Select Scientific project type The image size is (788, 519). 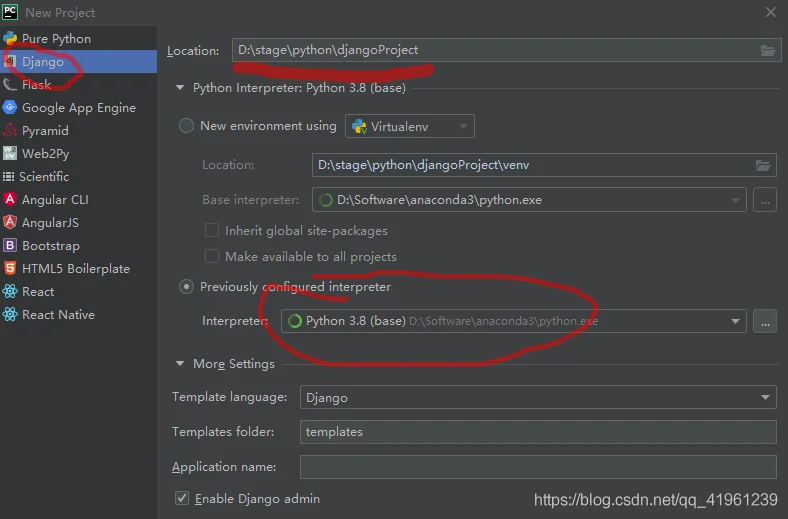(78, 176)
